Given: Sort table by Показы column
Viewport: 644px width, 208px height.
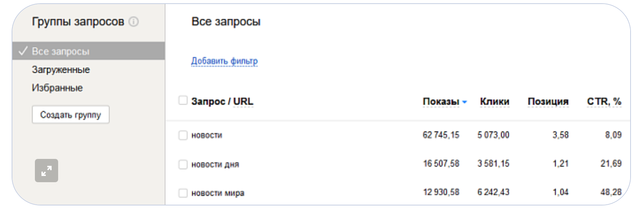Looking at the screenshot, I should click(x=440, y=101).
